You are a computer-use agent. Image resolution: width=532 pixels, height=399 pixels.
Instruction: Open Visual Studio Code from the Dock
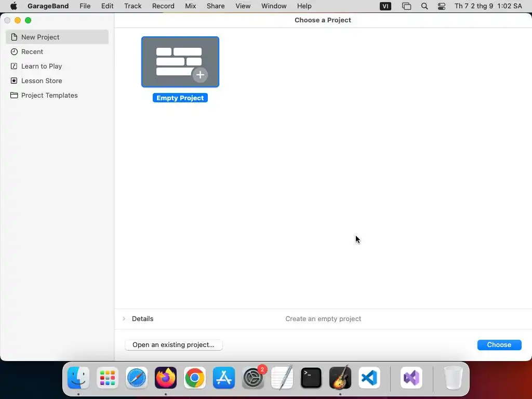[369, 378]
